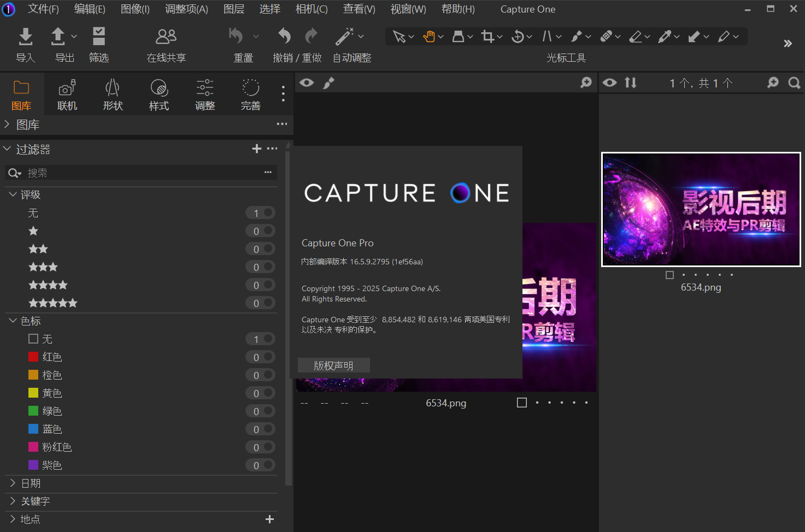Click the copyright notice (版权声明) button

[x=333, y=365]
